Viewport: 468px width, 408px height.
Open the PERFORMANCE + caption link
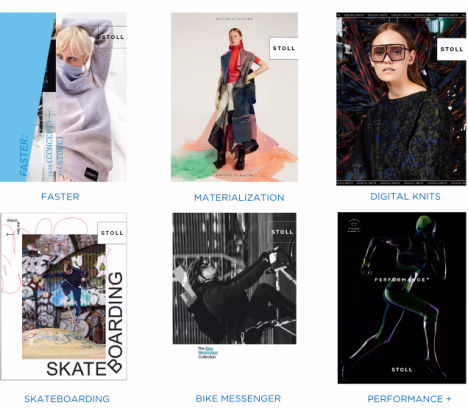click(409, 399)
